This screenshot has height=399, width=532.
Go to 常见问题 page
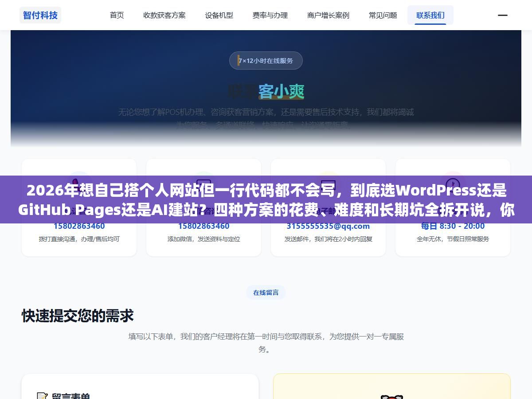pyautogui.click(x=383, y=15)
